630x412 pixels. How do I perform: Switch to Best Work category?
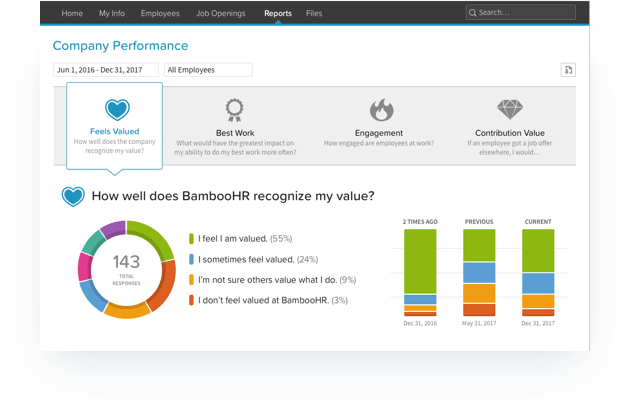pos(235,133)
